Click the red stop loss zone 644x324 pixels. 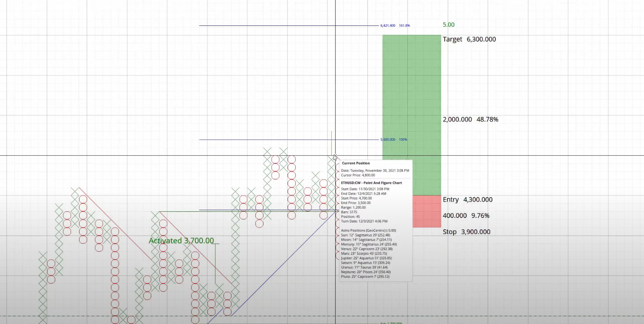pos(426,211)
